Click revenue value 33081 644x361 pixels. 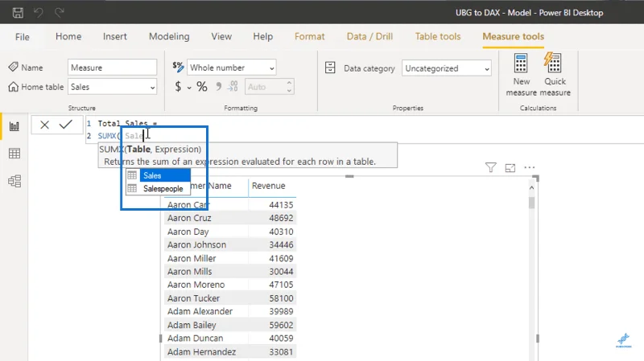281,352
